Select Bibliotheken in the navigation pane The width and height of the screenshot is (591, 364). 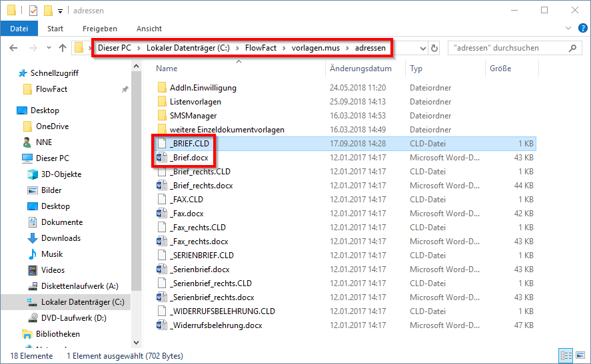click(58, 334)
